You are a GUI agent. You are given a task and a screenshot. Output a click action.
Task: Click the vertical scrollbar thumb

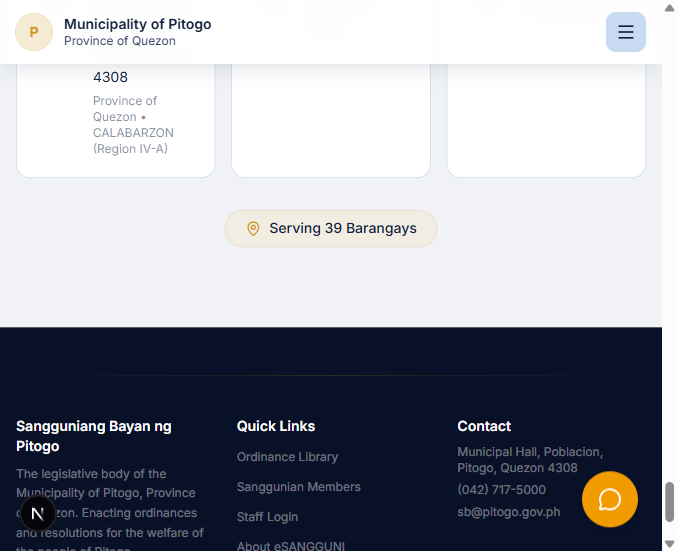(x=670, y=502)
